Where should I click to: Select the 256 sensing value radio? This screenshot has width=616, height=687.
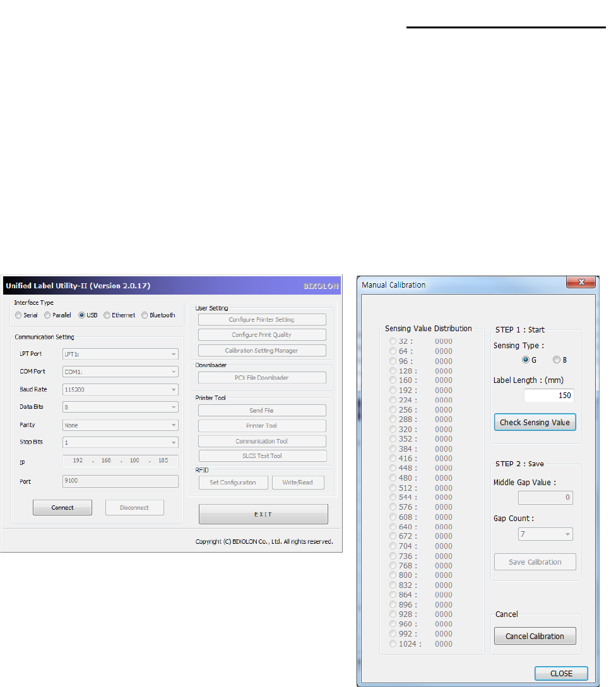coord(393,409)
